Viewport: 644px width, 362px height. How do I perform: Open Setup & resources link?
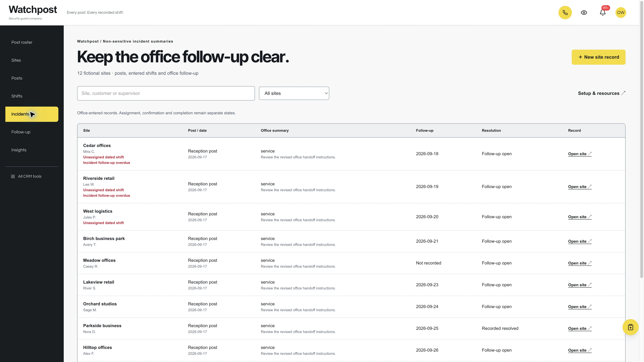tap(602, 93)
